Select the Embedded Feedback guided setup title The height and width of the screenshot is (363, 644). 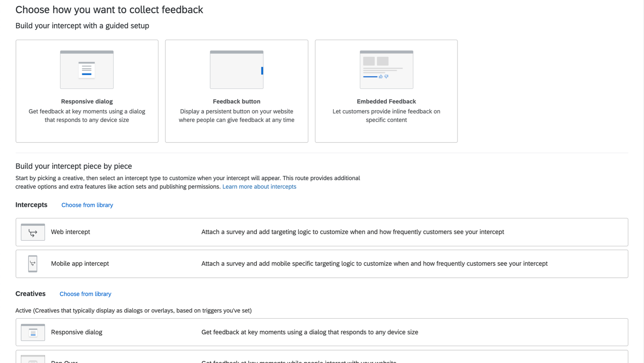pyautogui.click(x=386, y=101)
